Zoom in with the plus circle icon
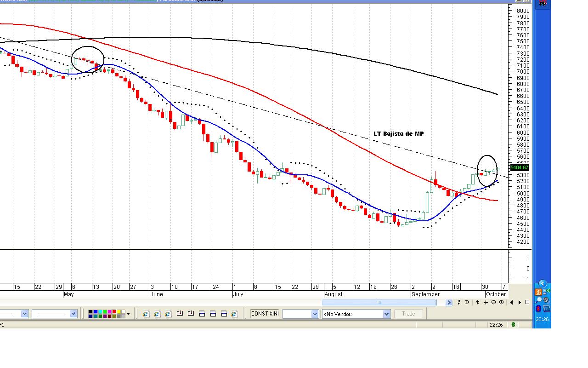 [501, 302]
